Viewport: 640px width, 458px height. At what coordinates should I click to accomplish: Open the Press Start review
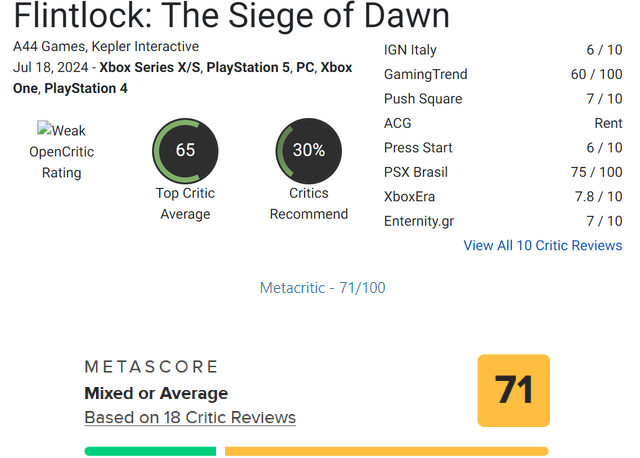pos(503,148)
